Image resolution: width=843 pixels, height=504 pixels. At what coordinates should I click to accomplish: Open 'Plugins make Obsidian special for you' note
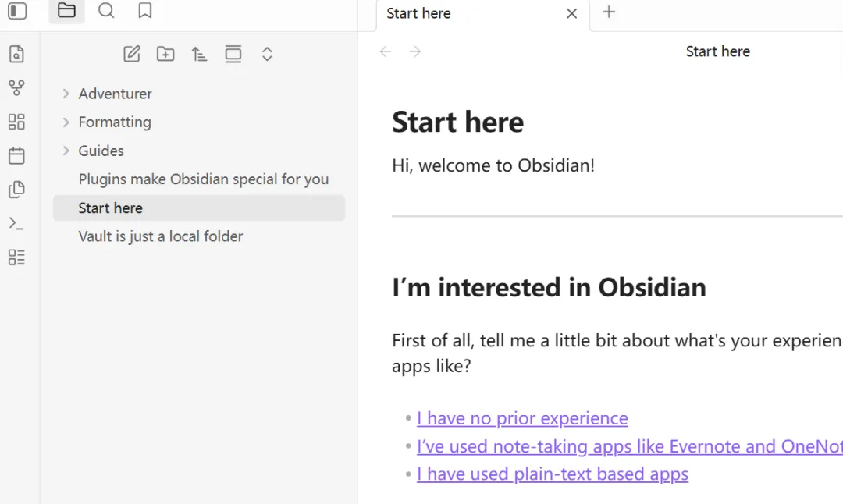point(203,179)
